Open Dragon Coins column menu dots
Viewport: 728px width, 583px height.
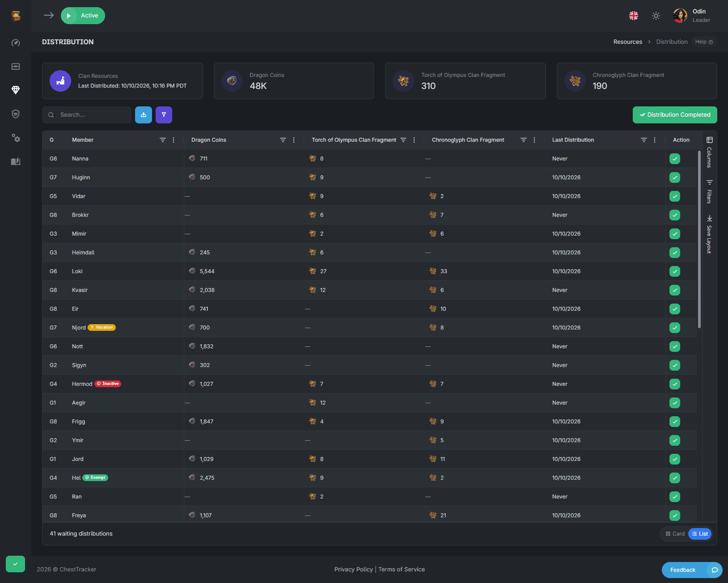tap(294, 140)
